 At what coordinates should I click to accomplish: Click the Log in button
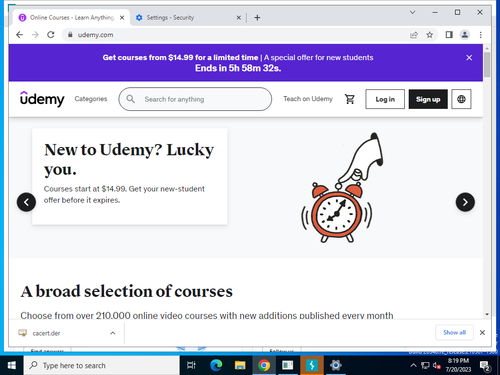coord(385,99)
